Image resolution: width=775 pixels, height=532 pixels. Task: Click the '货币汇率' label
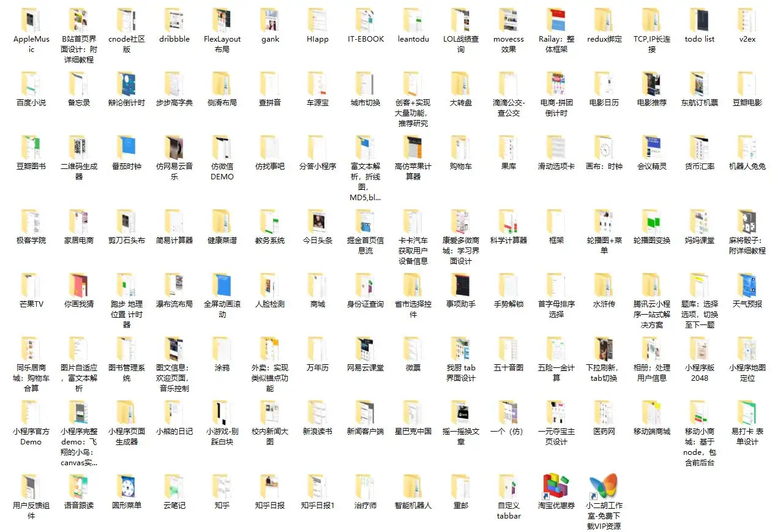700,167
